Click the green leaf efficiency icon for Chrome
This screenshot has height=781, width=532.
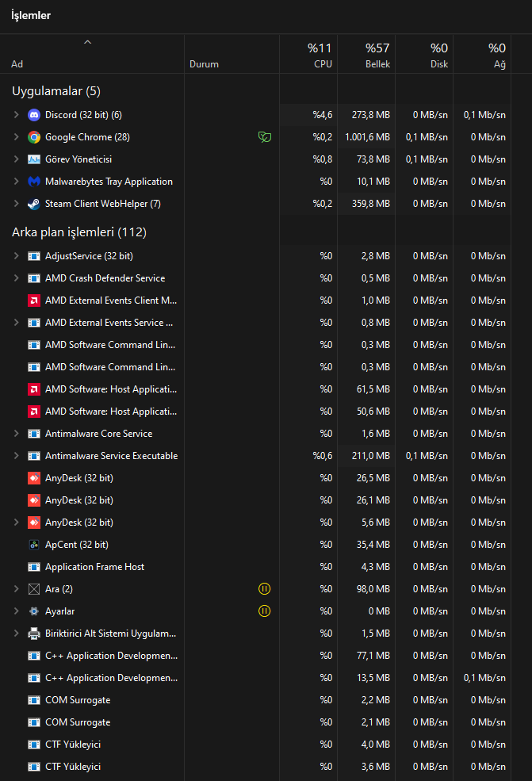tap(265, 137)
